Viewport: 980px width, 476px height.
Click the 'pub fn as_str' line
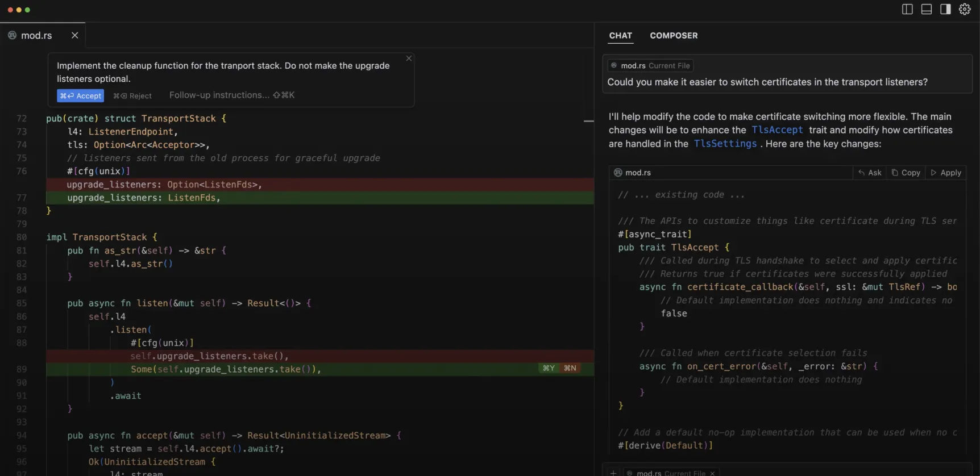pos(147,250)
